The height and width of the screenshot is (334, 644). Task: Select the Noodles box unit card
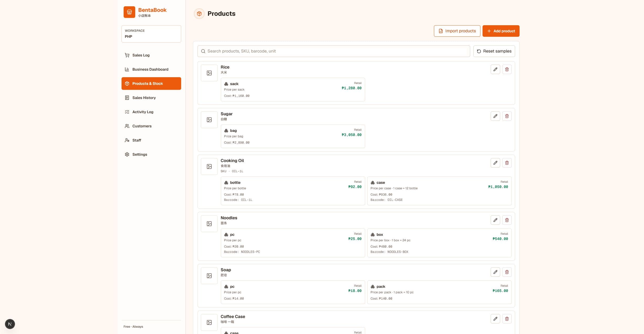[439, 243]
